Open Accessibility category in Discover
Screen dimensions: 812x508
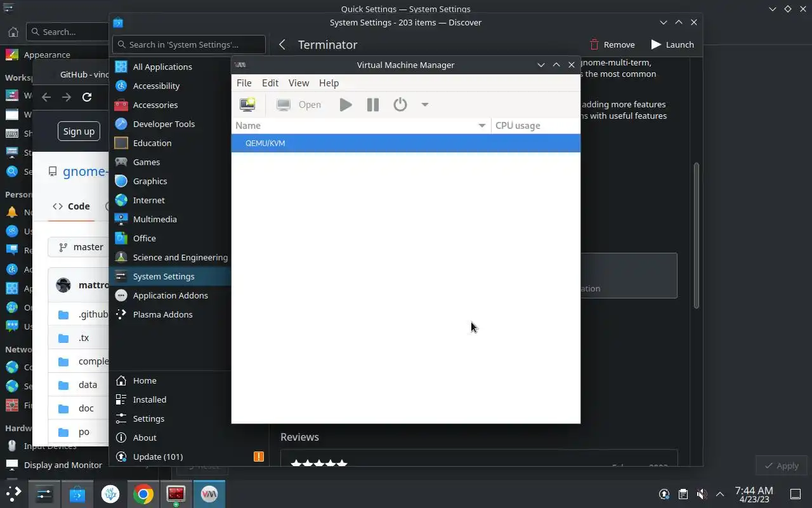coord(170,86)
